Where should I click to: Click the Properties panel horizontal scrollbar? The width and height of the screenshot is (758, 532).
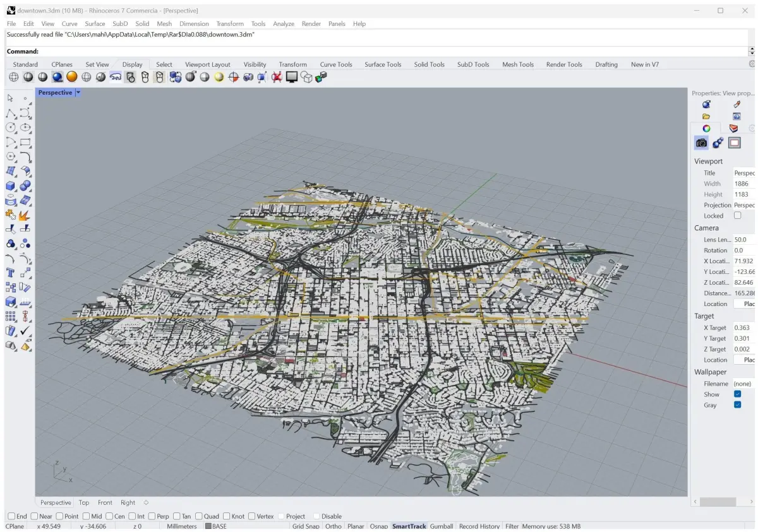click(718, 502)
